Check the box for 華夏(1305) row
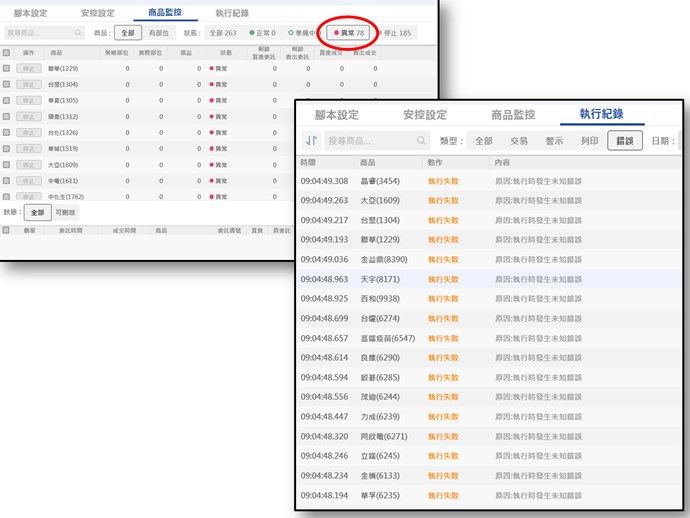690x518 pixels. point(7,101)
